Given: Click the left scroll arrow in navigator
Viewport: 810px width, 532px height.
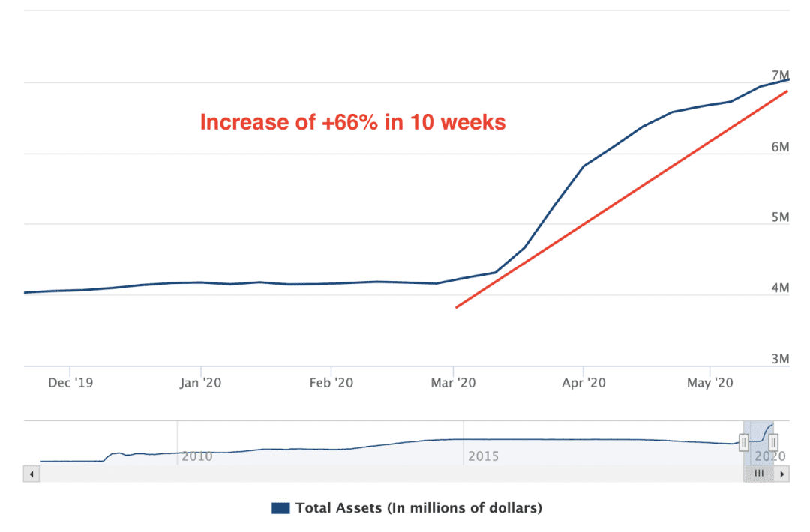Looking at the screenshot, I should [x=31, y=474].
